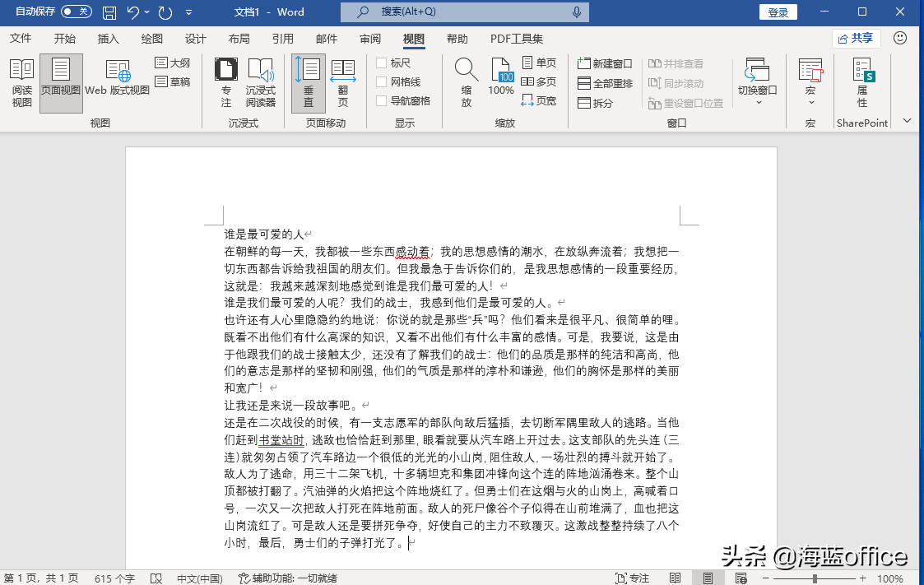
Task: Open the Insert (插入) tab
Action: (109, 39)
